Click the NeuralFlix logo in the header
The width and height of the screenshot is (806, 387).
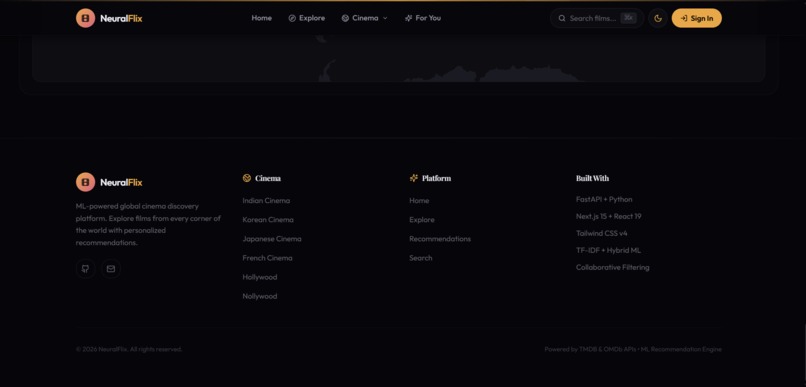tap(109, 19)
